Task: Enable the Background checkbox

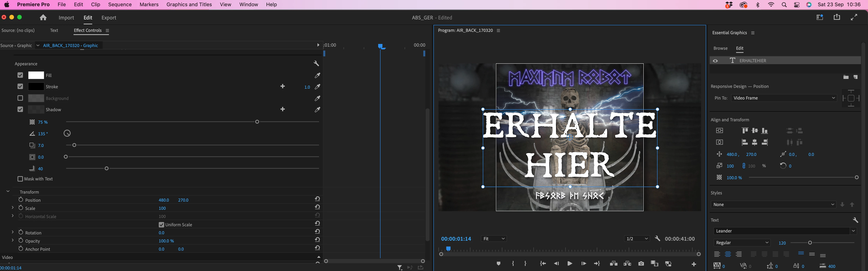Action: (x=20, y=98)
